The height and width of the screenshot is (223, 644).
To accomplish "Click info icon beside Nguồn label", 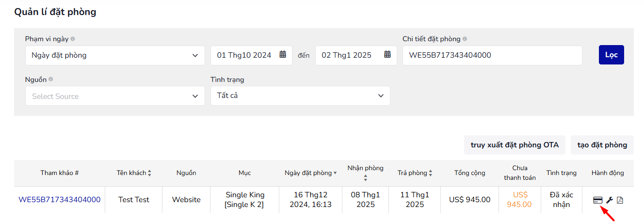I will tap(51, 79).
